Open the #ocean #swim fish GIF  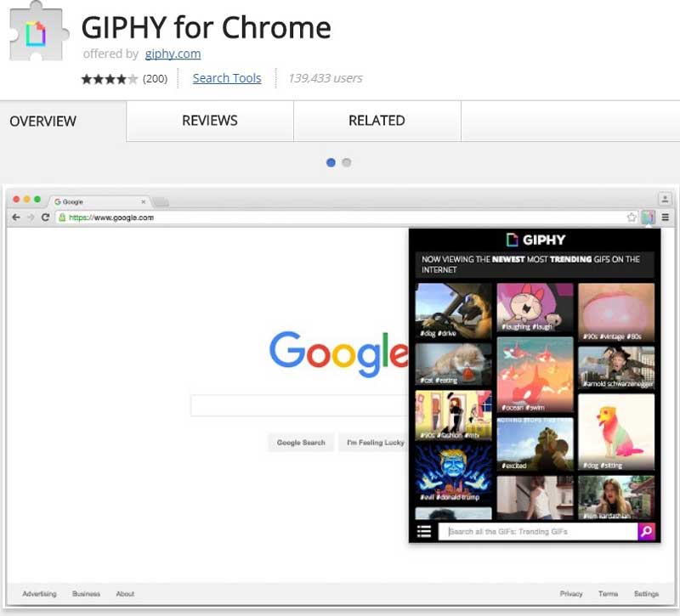click(535, 375)
